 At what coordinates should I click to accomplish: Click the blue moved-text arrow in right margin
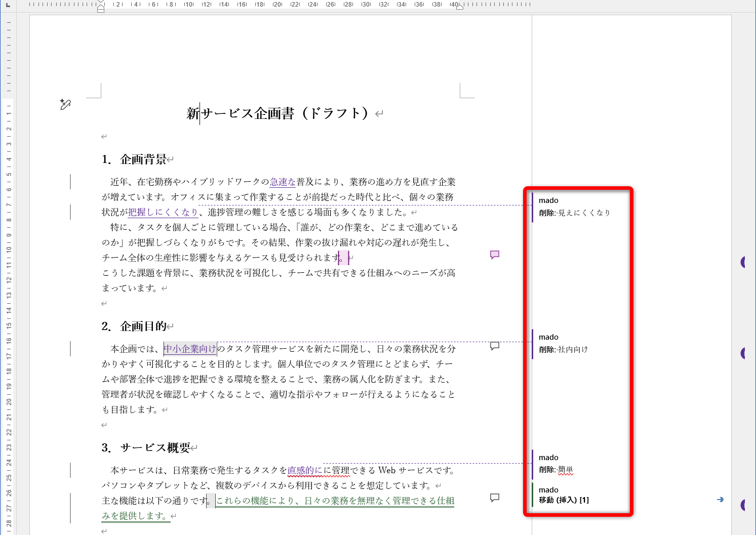tap(721, 500)
